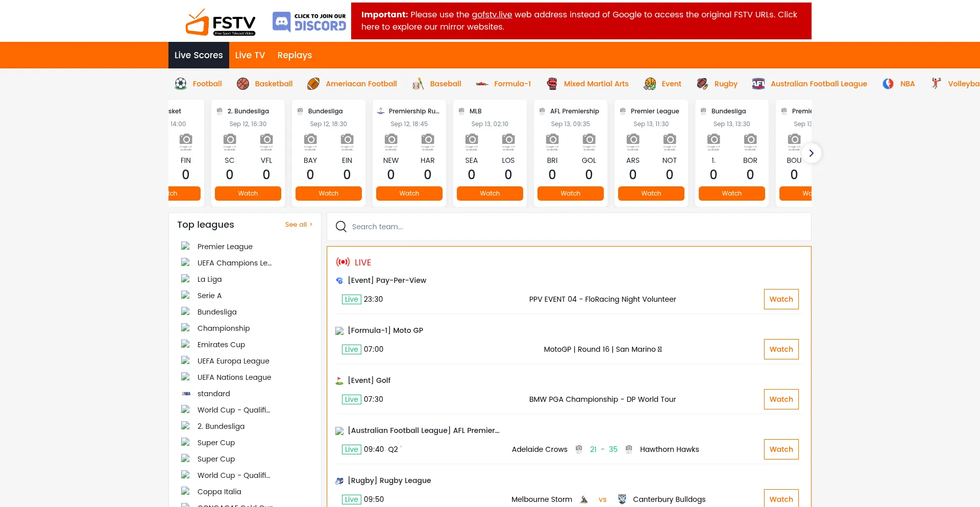Select the American Football icon
980x507 pixels.
coord(313,84)
